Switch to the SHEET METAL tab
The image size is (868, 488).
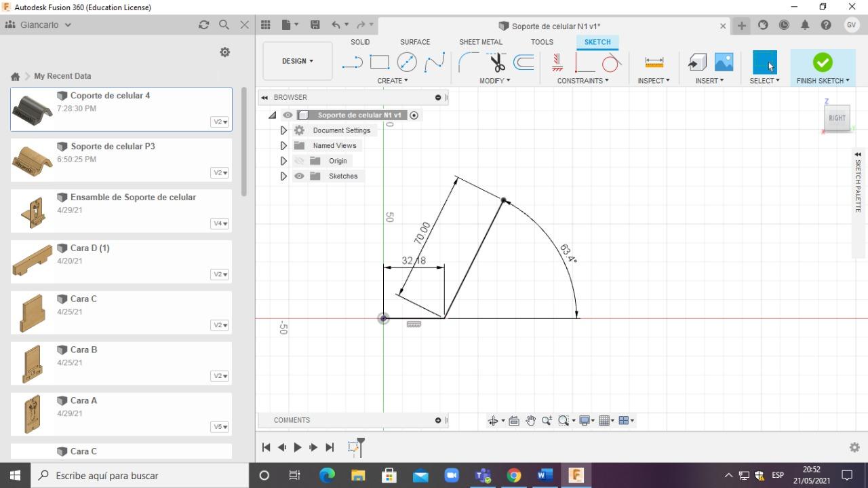(x=481, y=42)
